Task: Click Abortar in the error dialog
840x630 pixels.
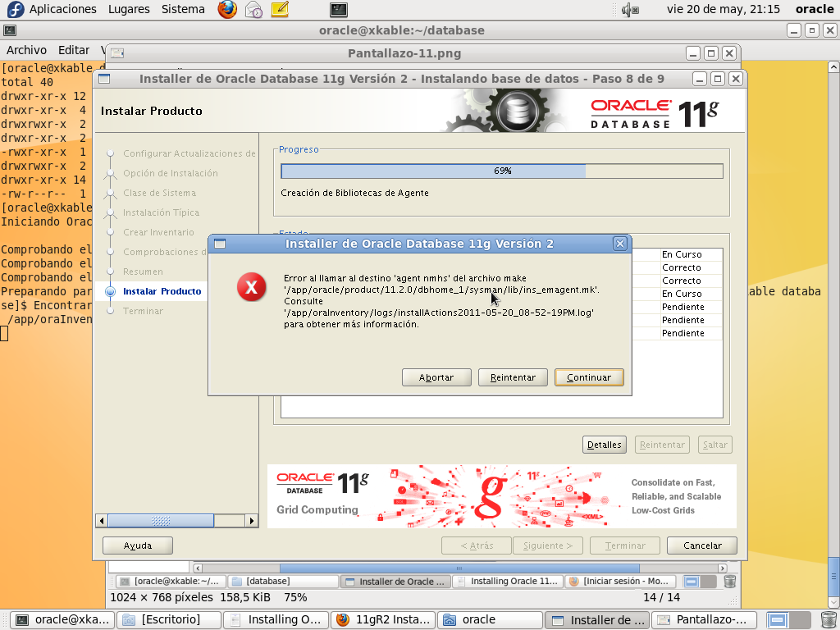Action: [x=436, y=377]
